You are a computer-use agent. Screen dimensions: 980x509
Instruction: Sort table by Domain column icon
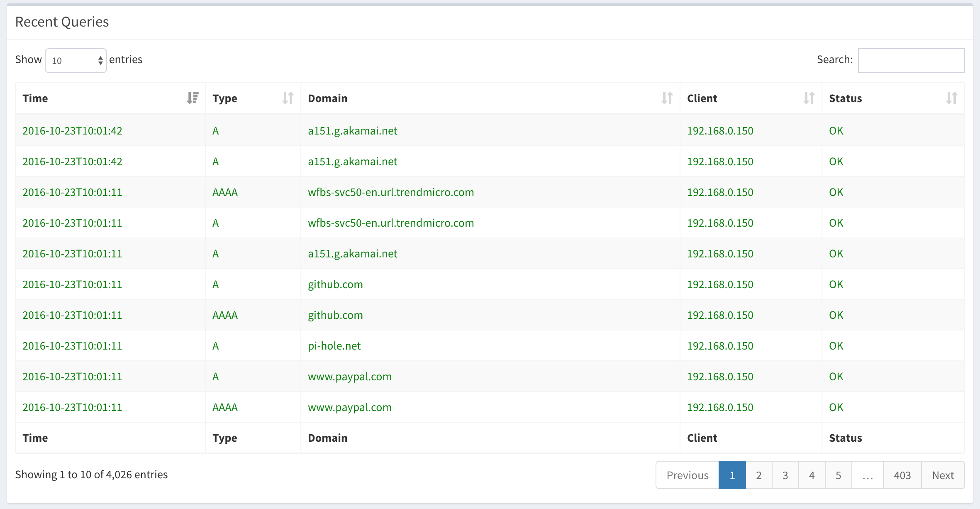point(667,98)
